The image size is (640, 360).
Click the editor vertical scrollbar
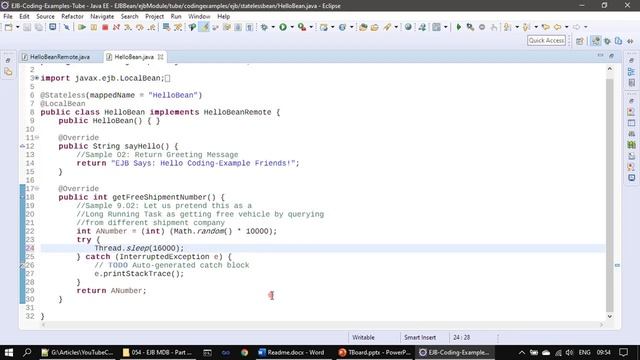610,195
